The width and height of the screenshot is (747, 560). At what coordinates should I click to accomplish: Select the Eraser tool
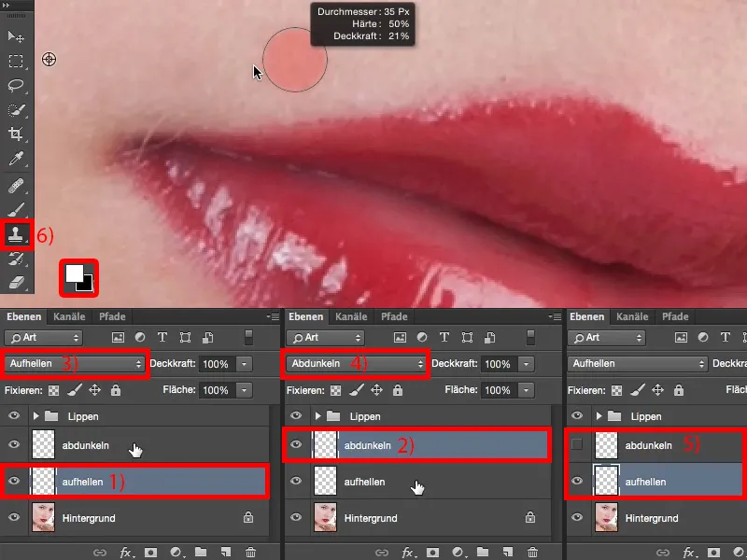tap(16, 283)
